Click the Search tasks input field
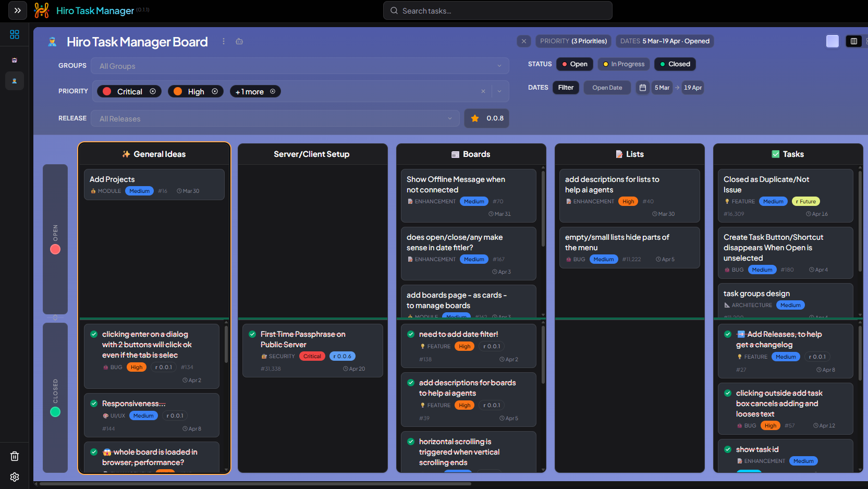Screen dimensions: 868x489 coord(497,10)
